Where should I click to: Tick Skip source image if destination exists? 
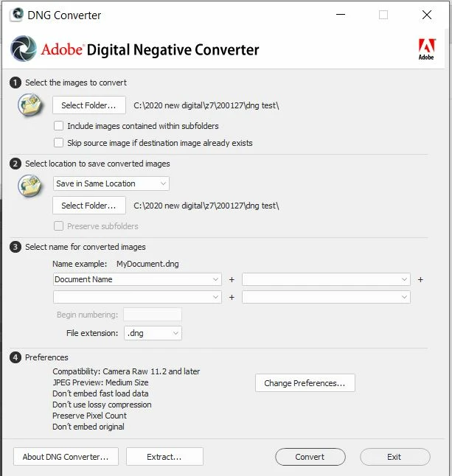tap(59, 143)
